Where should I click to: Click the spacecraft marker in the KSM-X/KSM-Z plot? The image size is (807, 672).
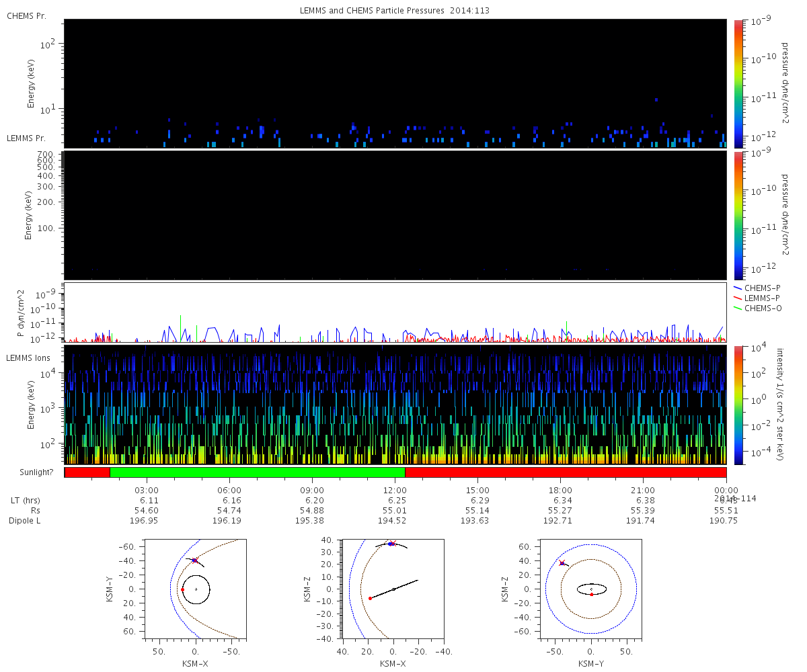(391, 544)
